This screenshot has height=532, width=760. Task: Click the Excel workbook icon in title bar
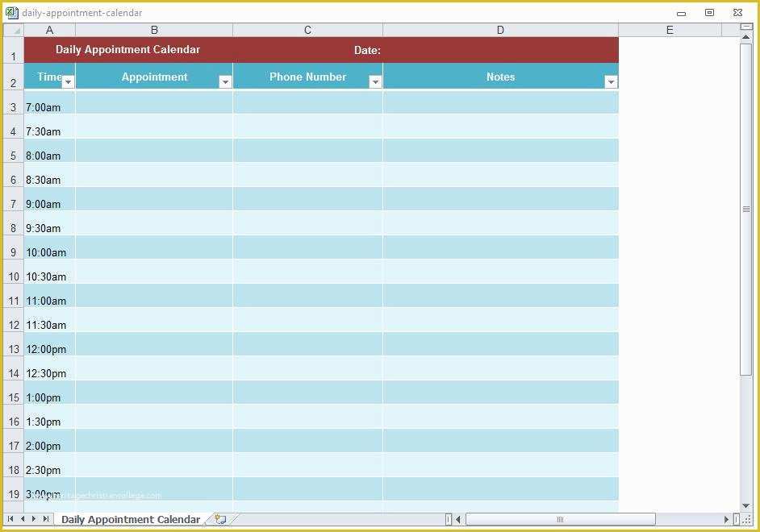pyautogui.click(x=11, y=13)
